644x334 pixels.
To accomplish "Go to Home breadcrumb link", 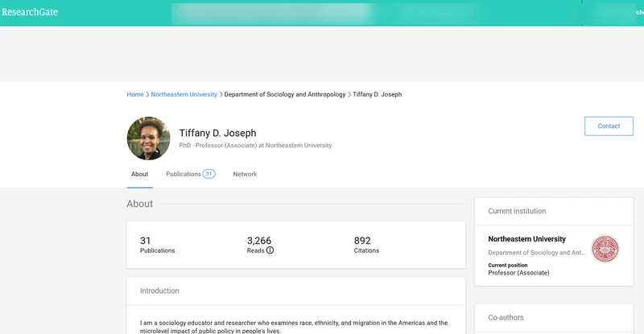I will coord(135,94).
